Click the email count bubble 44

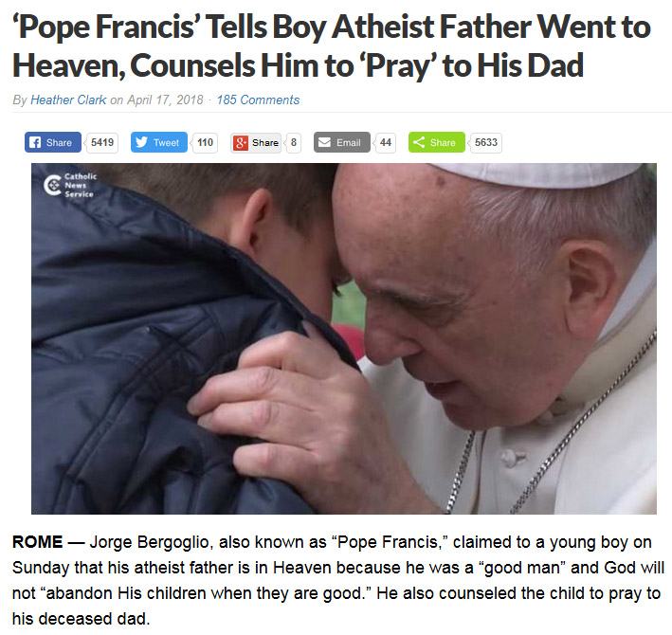(385, 142)
